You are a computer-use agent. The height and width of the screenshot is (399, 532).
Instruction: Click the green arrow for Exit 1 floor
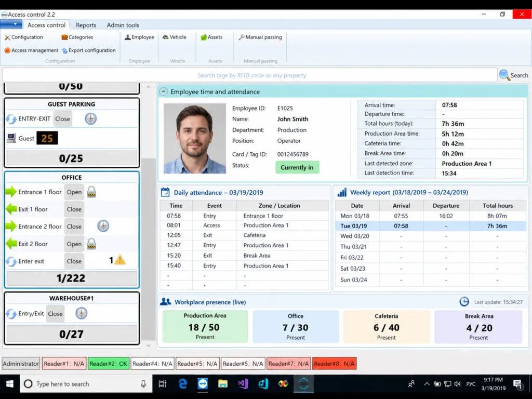pyautogui.click(x=11, y=209)
